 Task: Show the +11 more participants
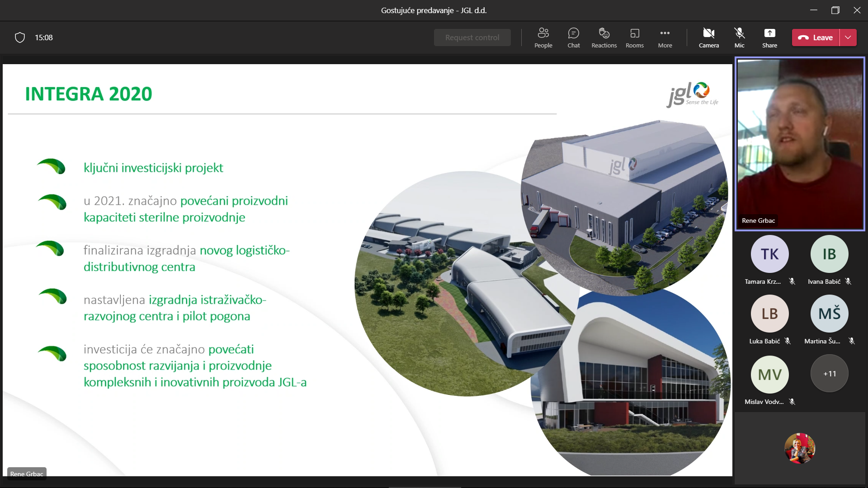(x=829, y=374)
